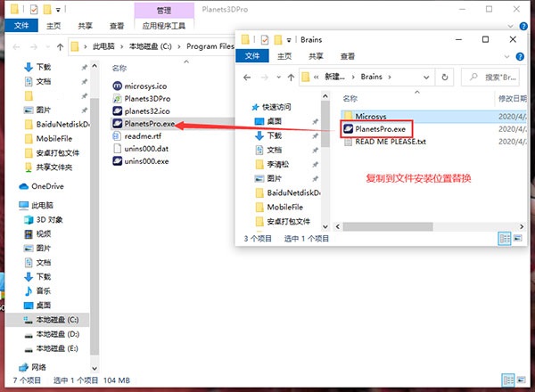The width and height of the screenshot is (535, 392).
Task: Open 共享 tab in Brains window
Action: (316, 56)
